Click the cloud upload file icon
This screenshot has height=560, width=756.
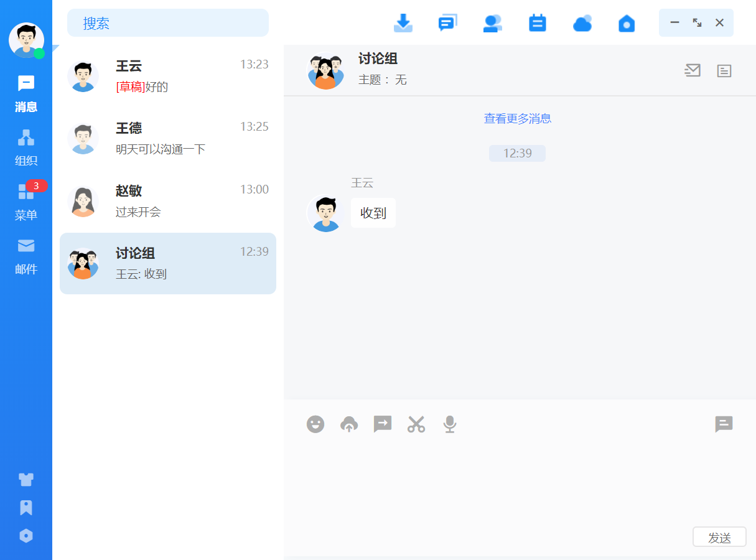pos(349,424)
